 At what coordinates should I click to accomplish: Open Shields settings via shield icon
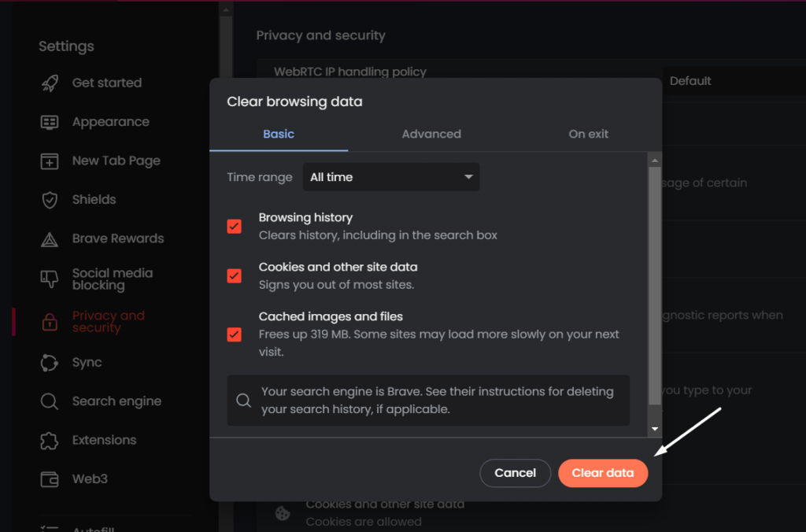(50, 200)
